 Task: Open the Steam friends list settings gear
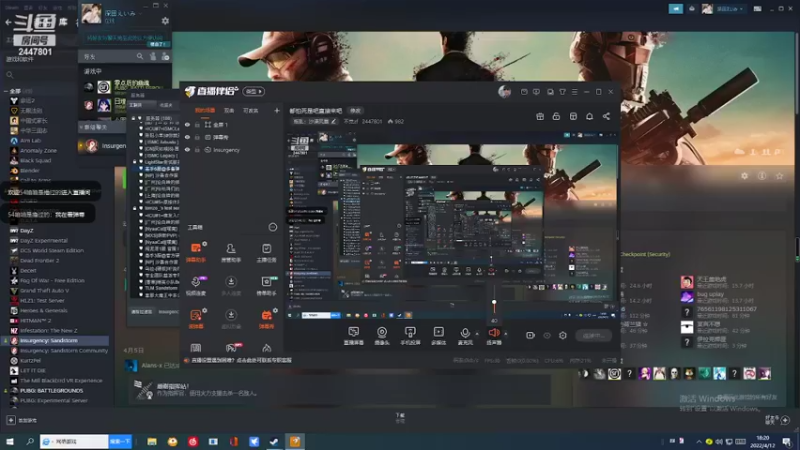click(x=165, y=21)
